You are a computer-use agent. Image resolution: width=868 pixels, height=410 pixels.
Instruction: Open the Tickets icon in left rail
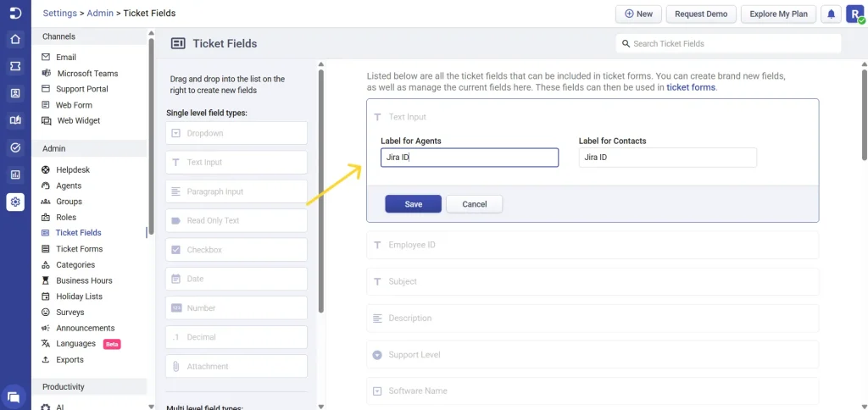point(15,66)
